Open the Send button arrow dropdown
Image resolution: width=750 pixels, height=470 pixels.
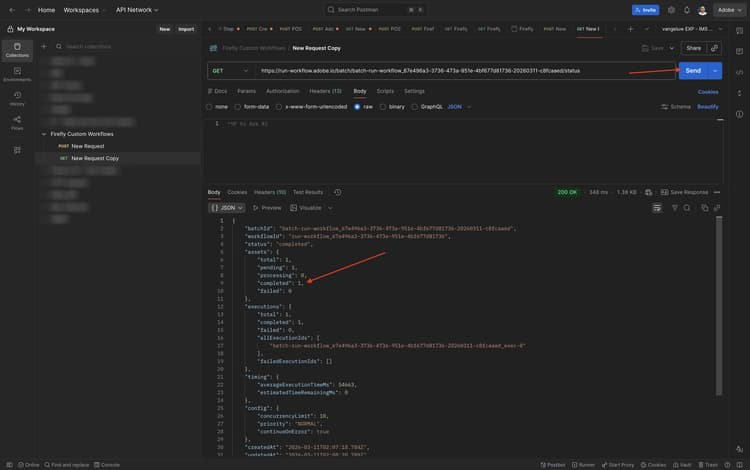click(x=715, y=71)
